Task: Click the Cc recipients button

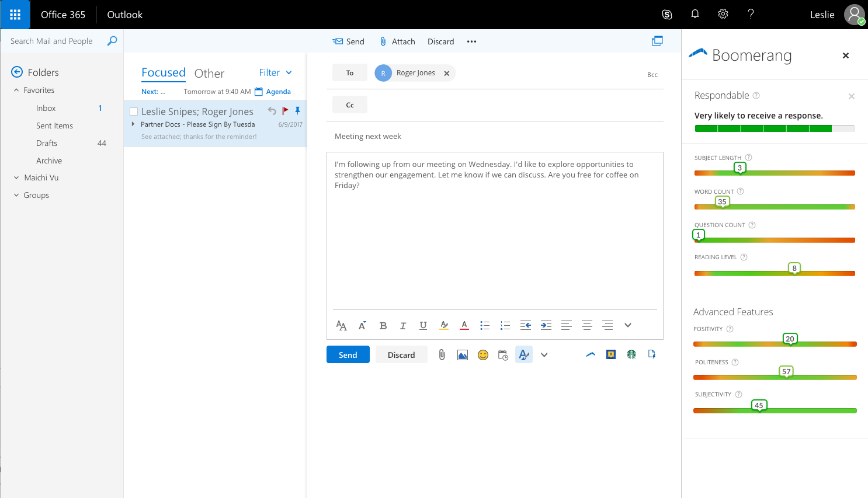Action: [x=350, y=105]
